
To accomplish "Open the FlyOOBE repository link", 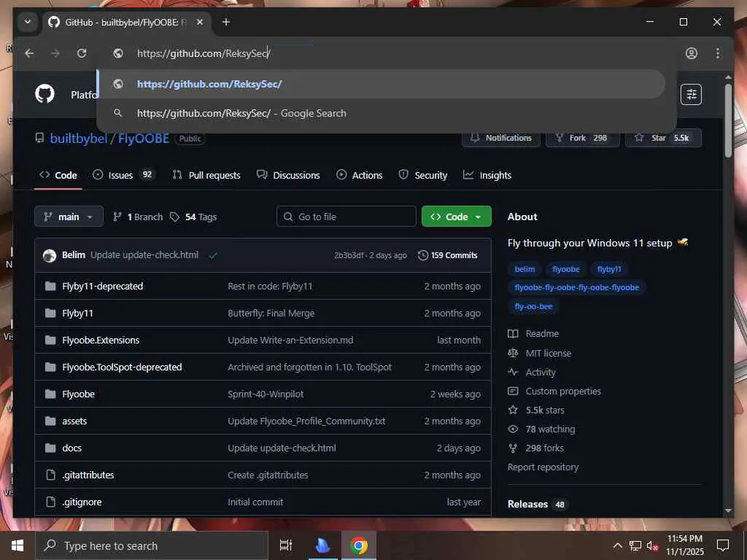I will pyautogui.click(x=144, y=139).
